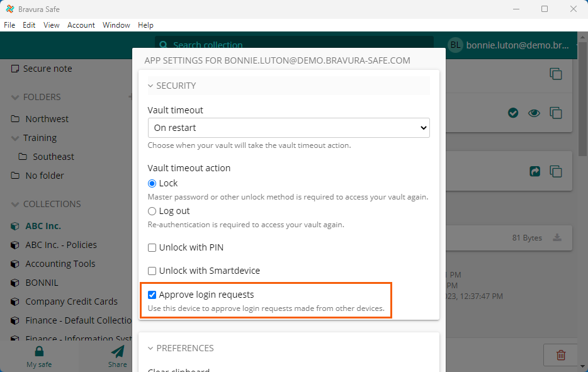The height and width of the screenshot is (372, 588).
Task: Toggle password visibility with the eye icon
Action: 534,113
